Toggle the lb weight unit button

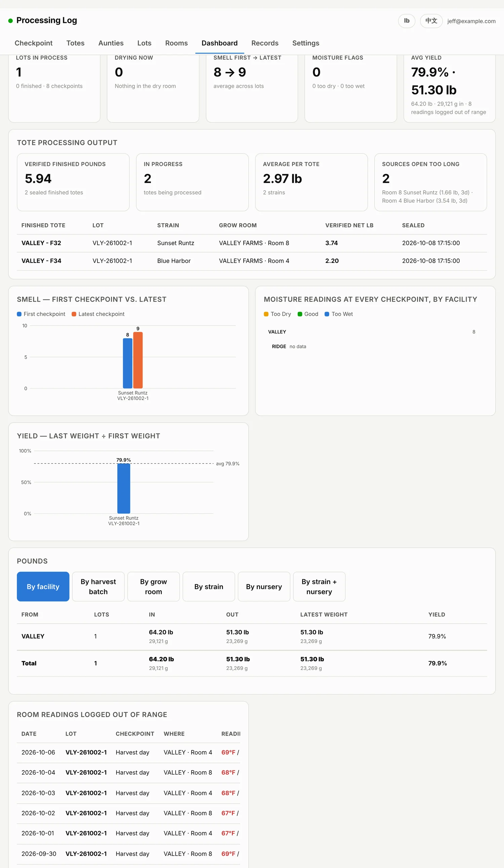coord(407,21)
